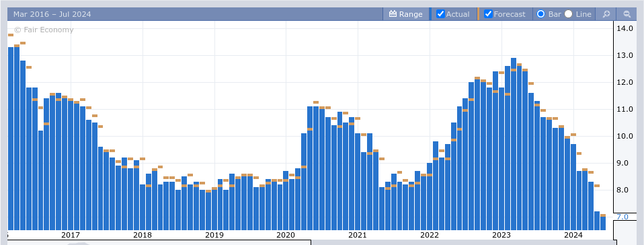This screenshot has width=644, height=245.
Task: Click the zoom in magnifier icon
Action: tap(606, 14)
